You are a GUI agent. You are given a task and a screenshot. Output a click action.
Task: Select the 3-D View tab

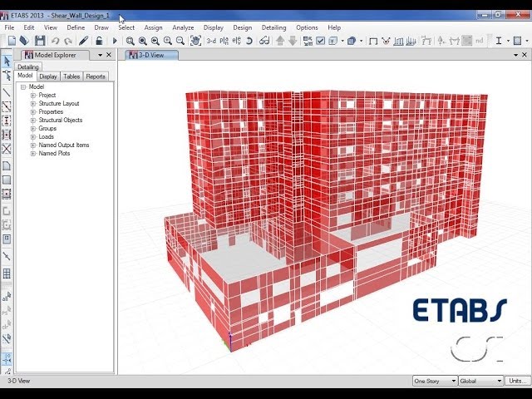[151, 55]
